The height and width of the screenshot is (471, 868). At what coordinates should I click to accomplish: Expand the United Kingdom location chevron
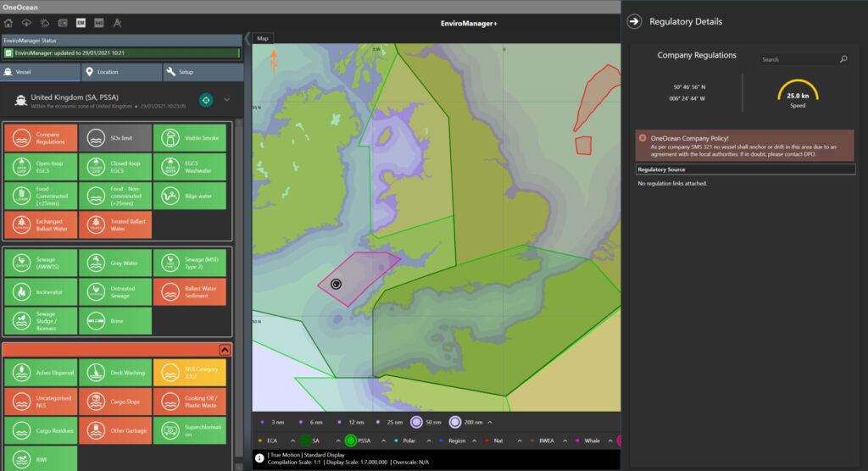[227, 100]
